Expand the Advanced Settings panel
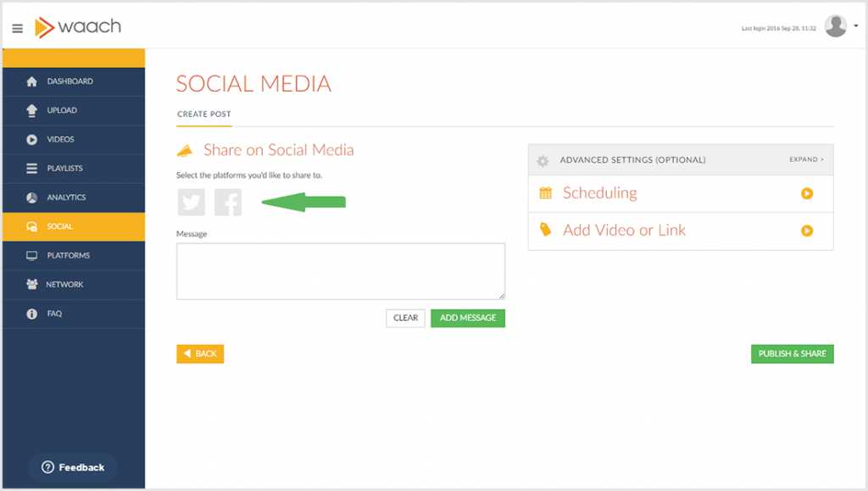 [x=806, y=159]
